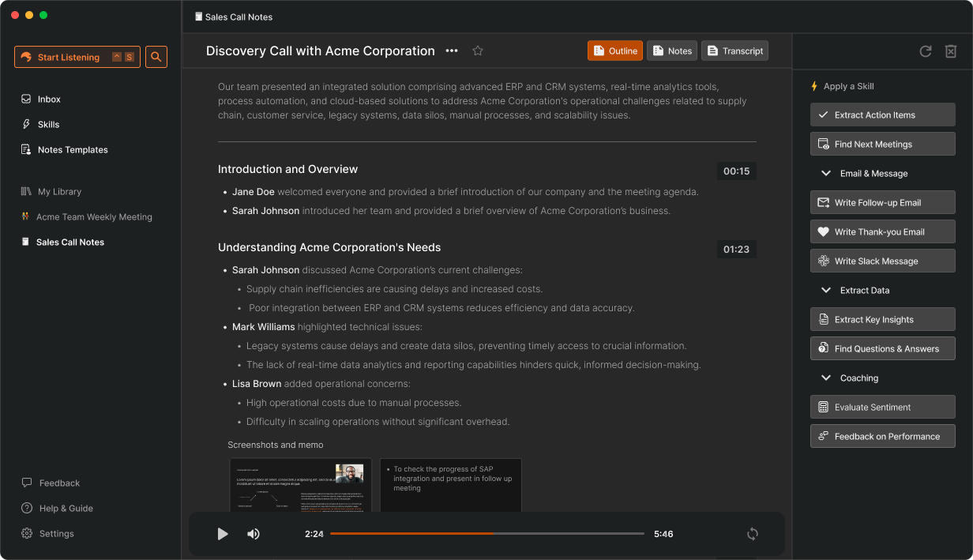Close the skills panel with X icon
The height and width of the screenshot is (560, 973).
pyautogui.click(x=951, y=51)
